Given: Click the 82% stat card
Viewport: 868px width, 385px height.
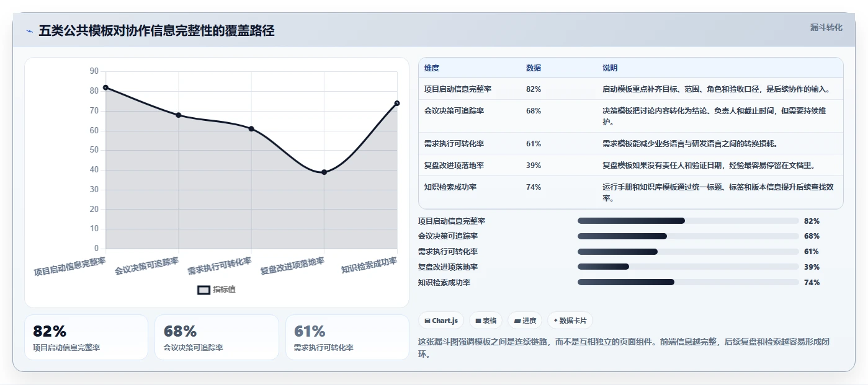Looking at the screenshot, I should (86, 337).
